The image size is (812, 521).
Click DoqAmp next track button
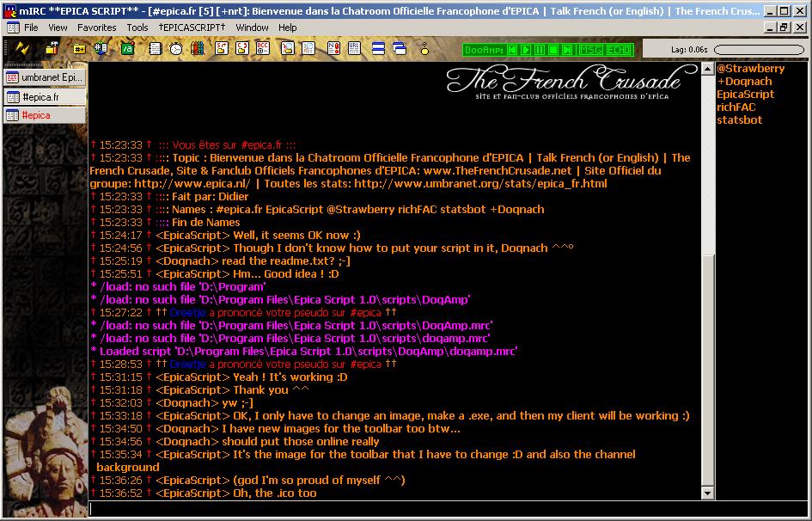[568, 50]
